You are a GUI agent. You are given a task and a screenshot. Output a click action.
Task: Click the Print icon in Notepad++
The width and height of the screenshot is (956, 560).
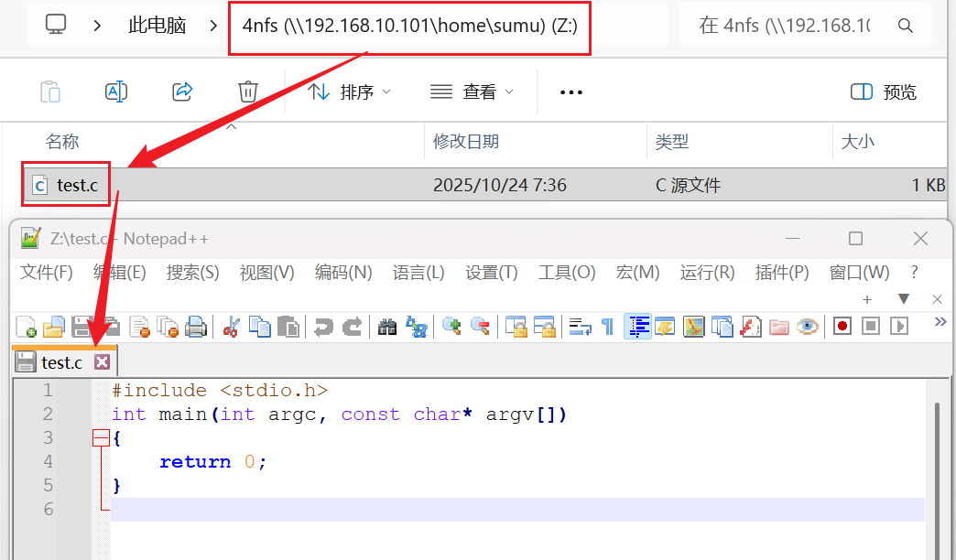point(196,326)
